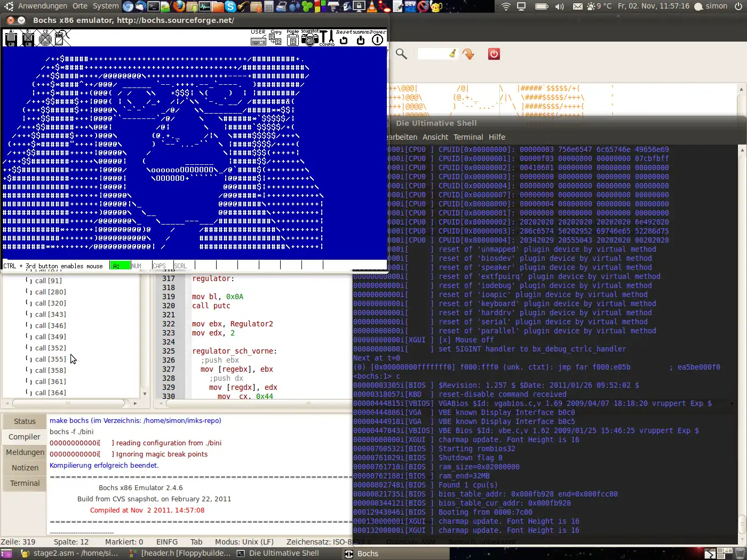Switch to Die Ultimative Shell in taskbar
The height and width of the screenshot is (560, 747).
[x=278, y=554]
